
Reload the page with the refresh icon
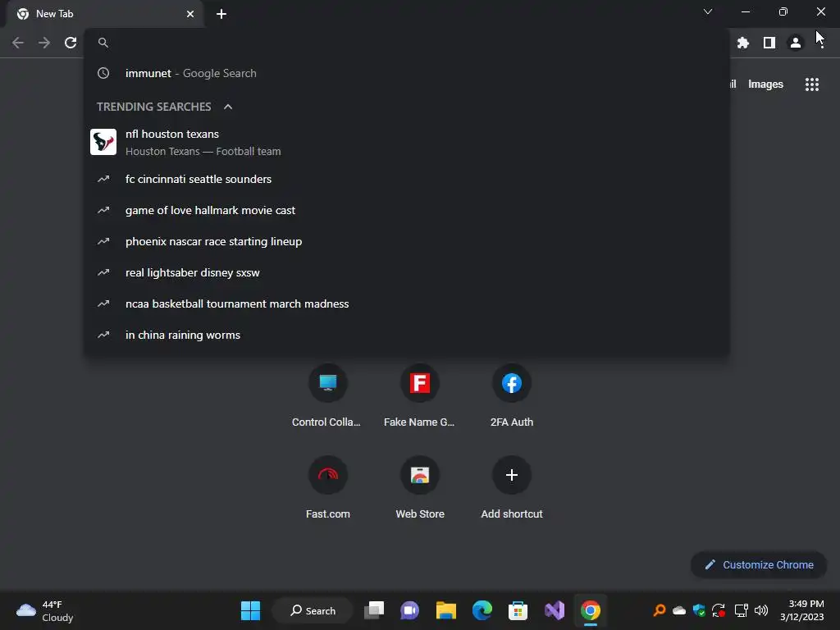pos(71,43)
